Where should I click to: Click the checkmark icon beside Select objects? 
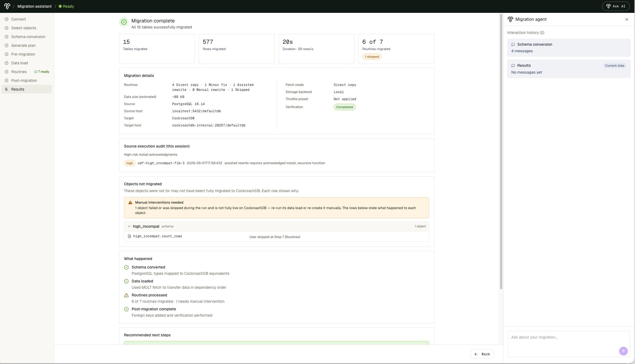7,28
